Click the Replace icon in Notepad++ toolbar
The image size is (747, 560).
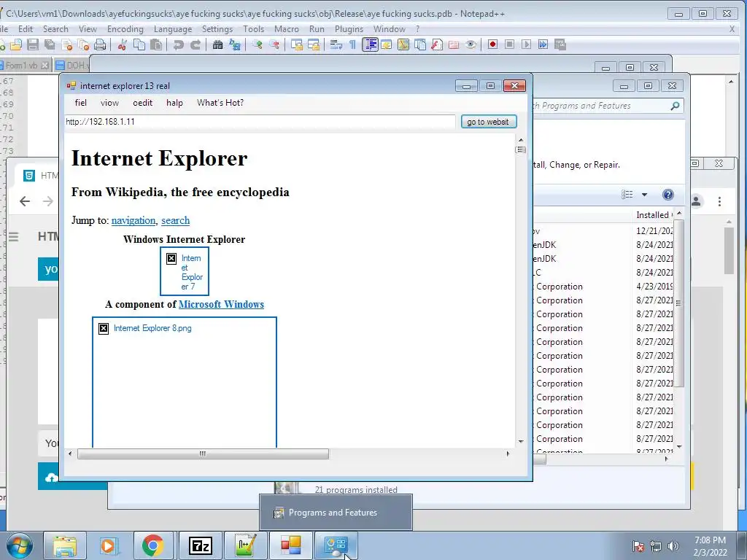pyautogui.click(x=235, y=44)
